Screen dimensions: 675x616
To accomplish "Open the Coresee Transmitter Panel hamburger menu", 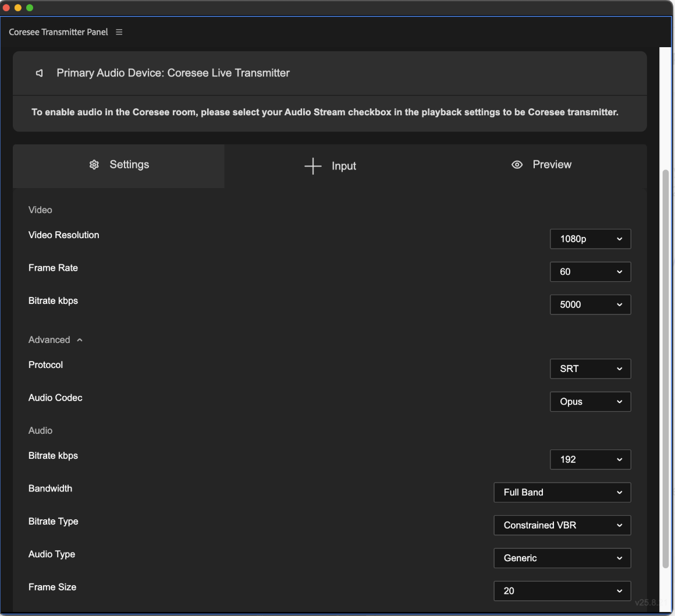I will pos(119,32).
